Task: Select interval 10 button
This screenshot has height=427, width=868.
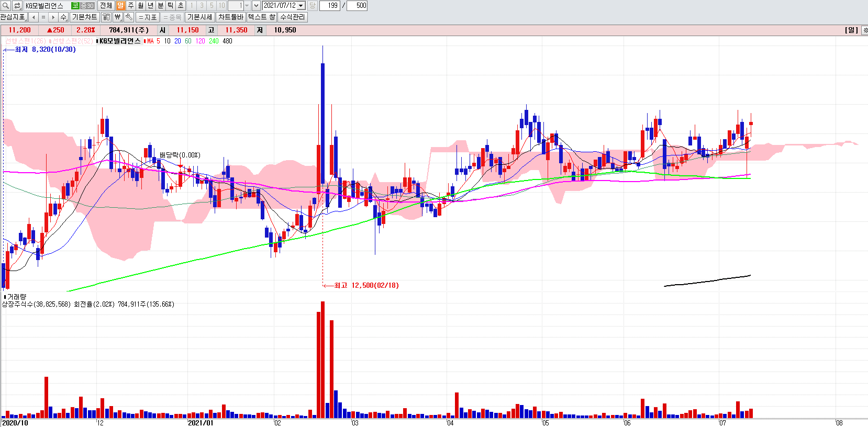Action: [221, 5]
